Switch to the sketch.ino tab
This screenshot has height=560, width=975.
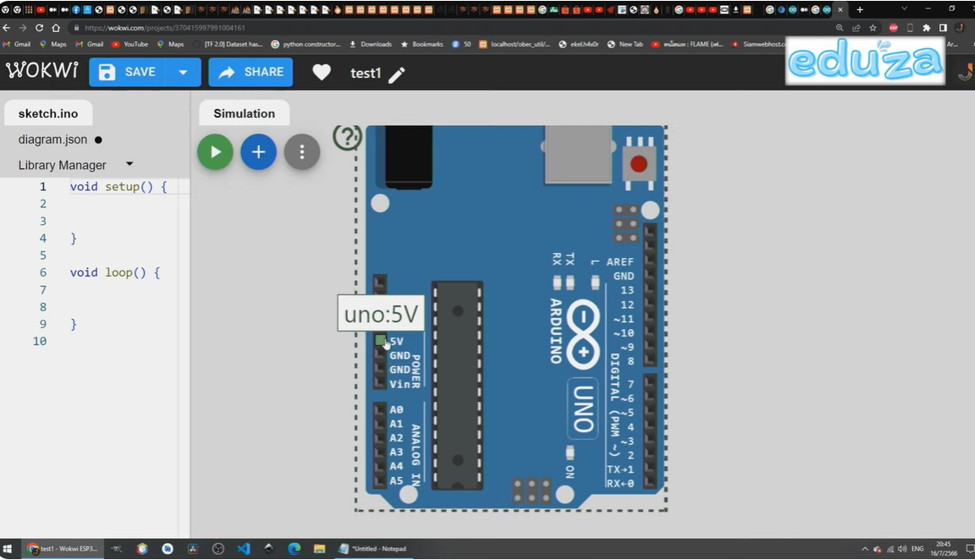(48, 113)
